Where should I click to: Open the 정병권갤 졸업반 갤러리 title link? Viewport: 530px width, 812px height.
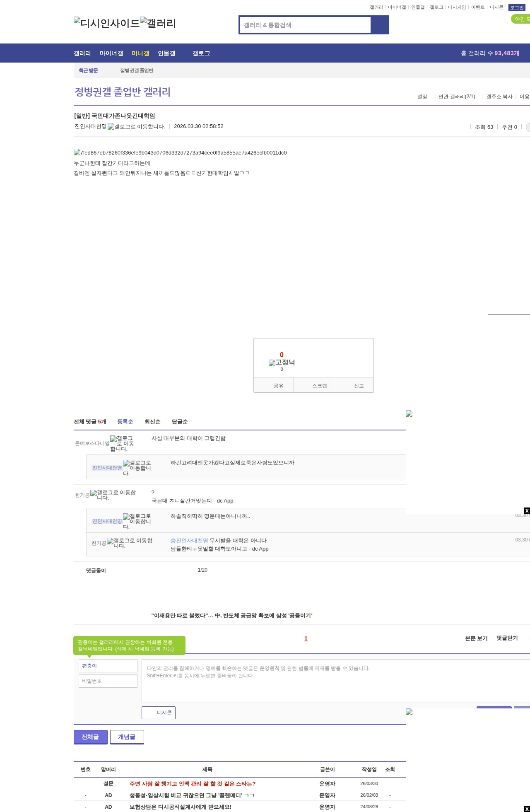123,92
